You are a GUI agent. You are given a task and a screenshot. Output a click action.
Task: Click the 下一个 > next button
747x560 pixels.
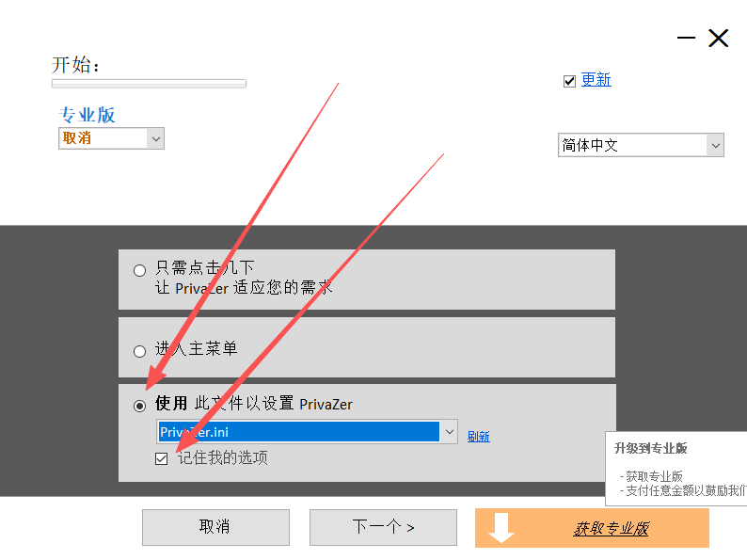(383, 527)
